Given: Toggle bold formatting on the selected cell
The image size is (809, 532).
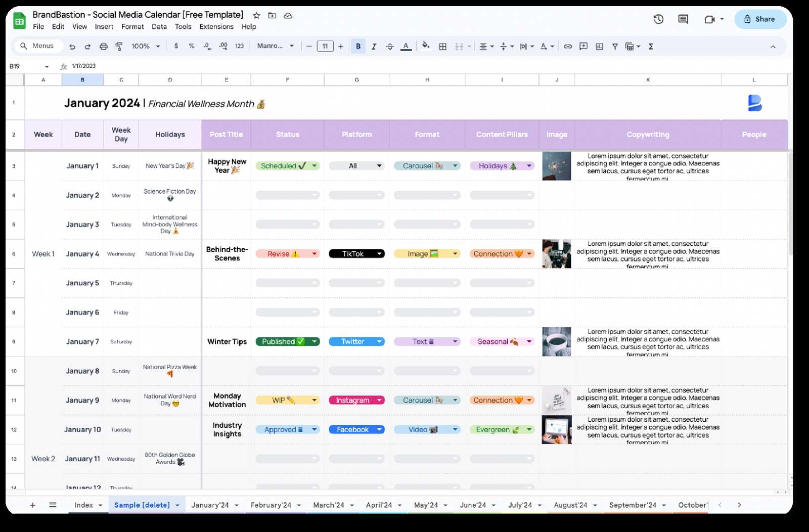Looking at the screenshot, I should (x=358, y=46).
